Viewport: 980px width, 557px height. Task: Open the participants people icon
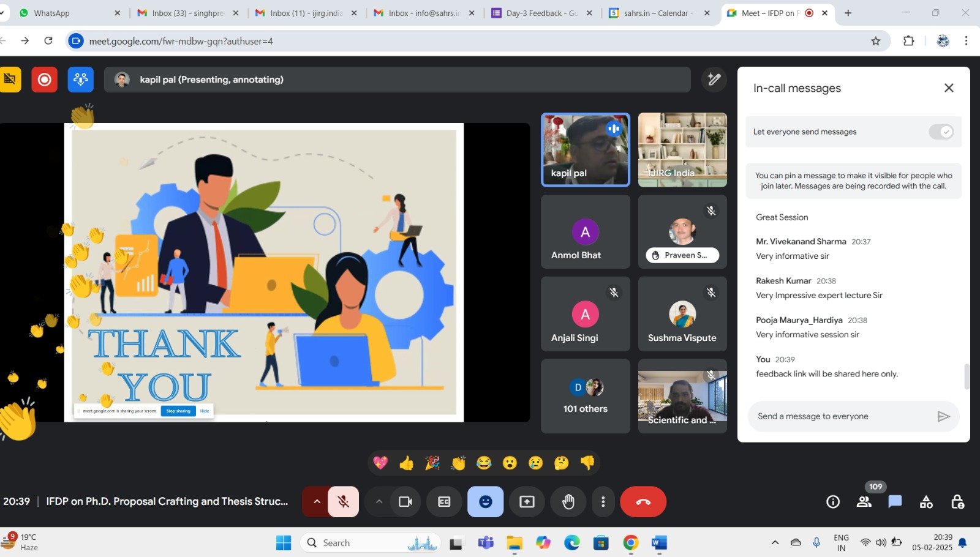coord(864,502)
